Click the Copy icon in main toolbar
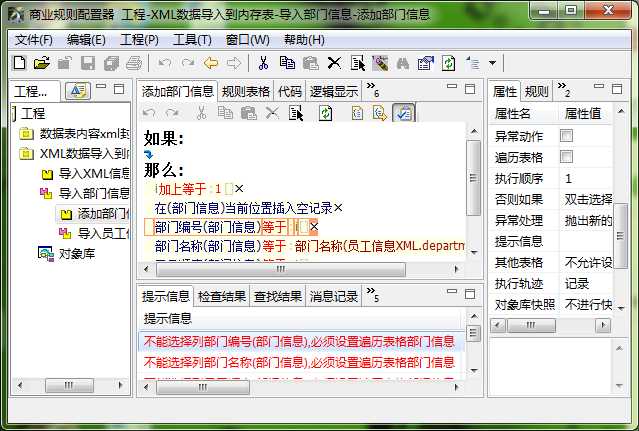639x431 pixels. pyautogui.click(x=287, y=63)
